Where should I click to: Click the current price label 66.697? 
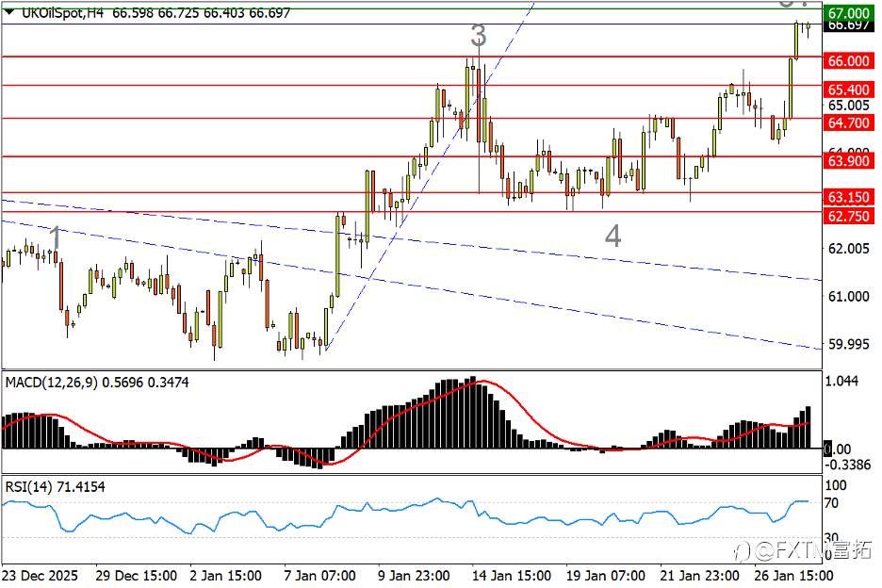pos(849,24)
